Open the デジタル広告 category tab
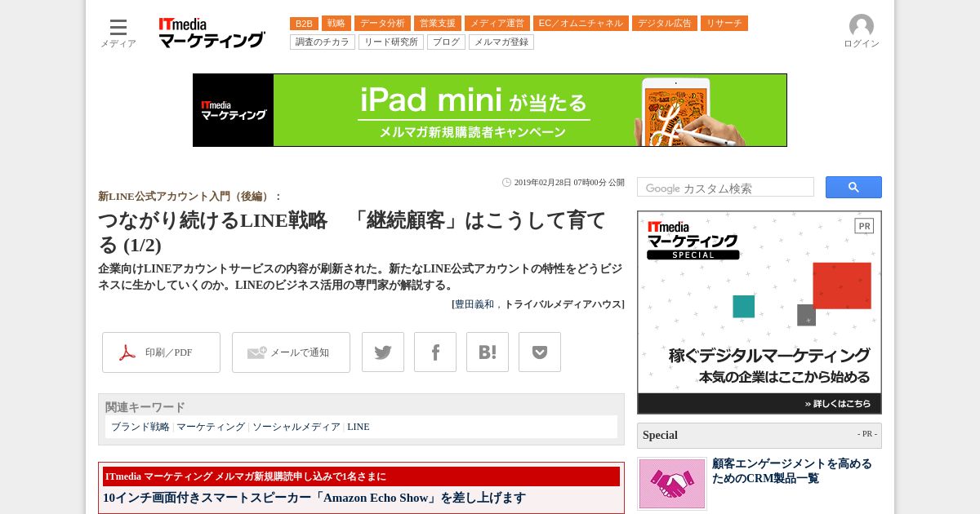Image resolution: width=980 pixels, height=514 pixels. (x=665, y=24)
